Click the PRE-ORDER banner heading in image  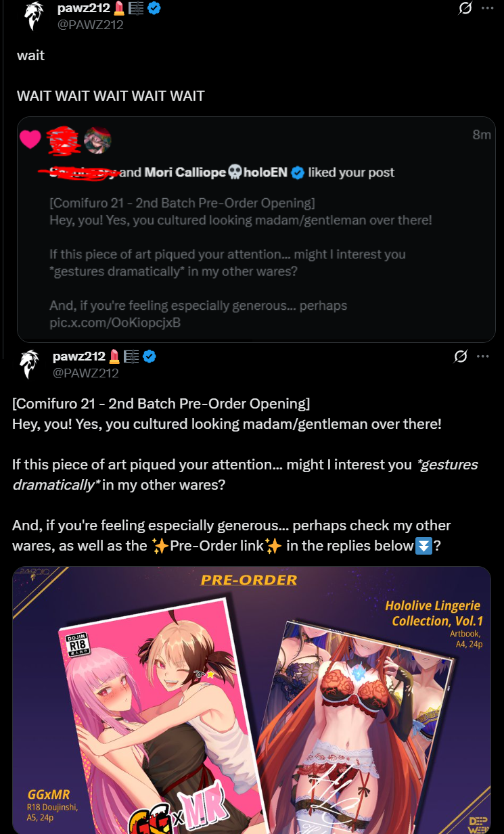[249, 580]
